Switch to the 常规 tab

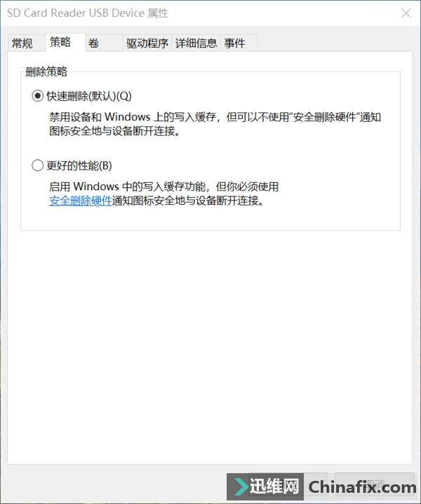22,43
